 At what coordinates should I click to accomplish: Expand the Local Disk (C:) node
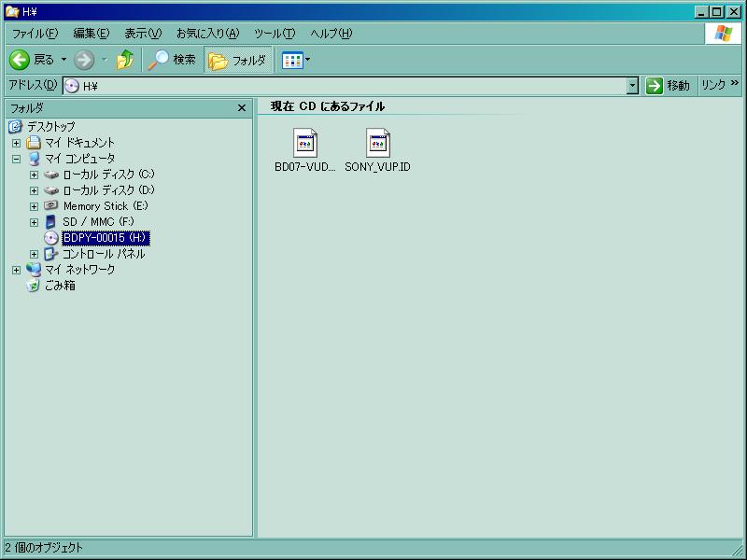(35, 175)
